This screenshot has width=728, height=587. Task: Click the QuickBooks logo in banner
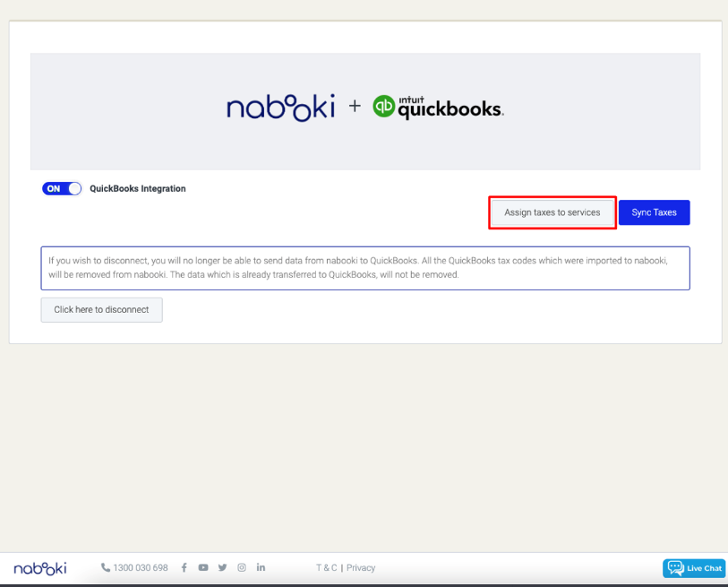[438, 108]
